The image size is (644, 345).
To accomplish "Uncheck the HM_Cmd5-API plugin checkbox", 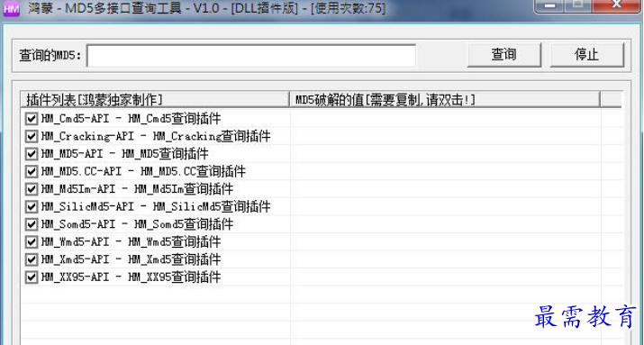I will 32,119.
